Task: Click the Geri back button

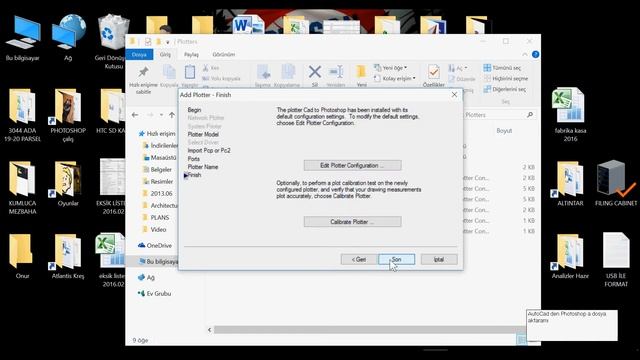Action: pyautogui.click(x=359, y=259)
